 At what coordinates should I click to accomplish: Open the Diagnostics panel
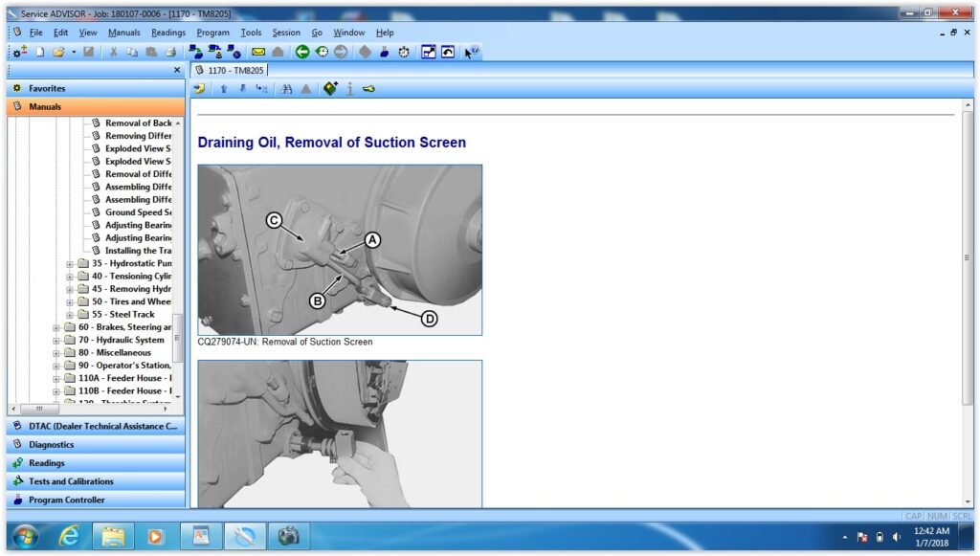(51, 445)
